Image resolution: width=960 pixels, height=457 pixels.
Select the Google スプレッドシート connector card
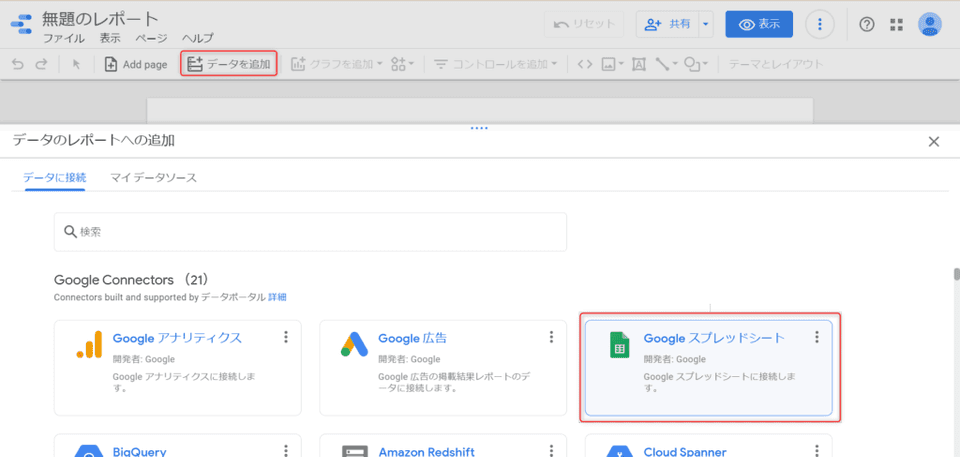tap(709, 366)
